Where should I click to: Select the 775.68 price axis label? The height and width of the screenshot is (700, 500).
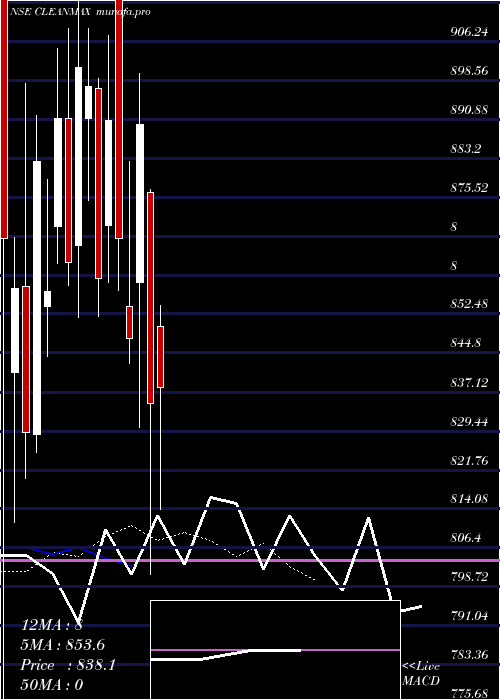(469, 694)
